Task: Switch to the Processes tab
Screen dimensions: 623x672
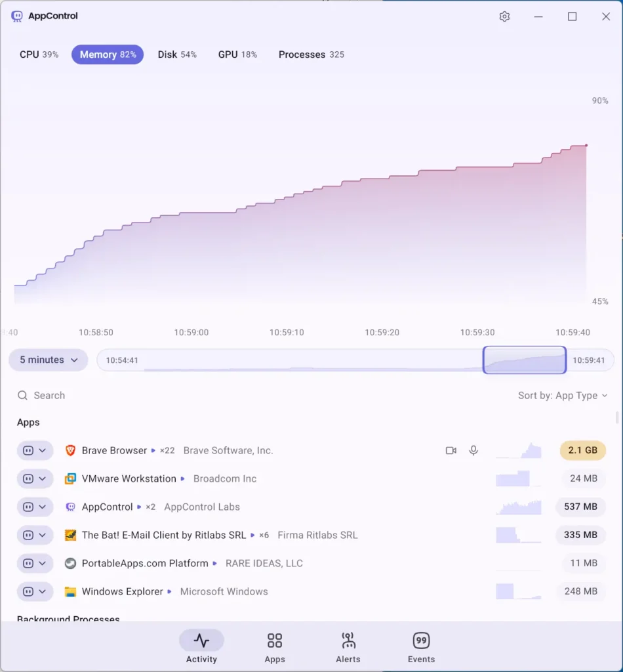Action: point(311,54)
